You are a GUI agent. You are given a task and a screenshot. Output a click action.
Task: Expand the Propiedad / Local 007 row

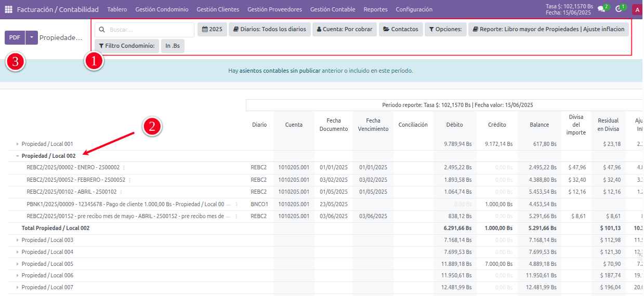(17, 287)
